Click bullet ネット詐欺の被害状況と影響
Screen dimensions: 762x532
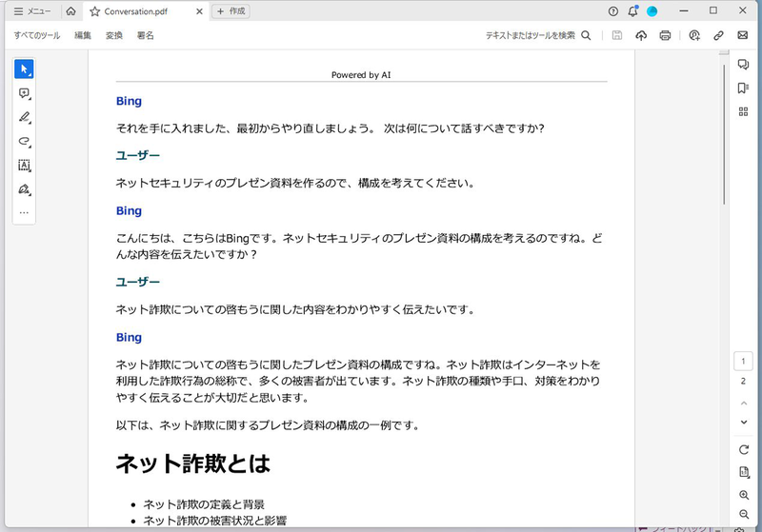pos(215,521)
